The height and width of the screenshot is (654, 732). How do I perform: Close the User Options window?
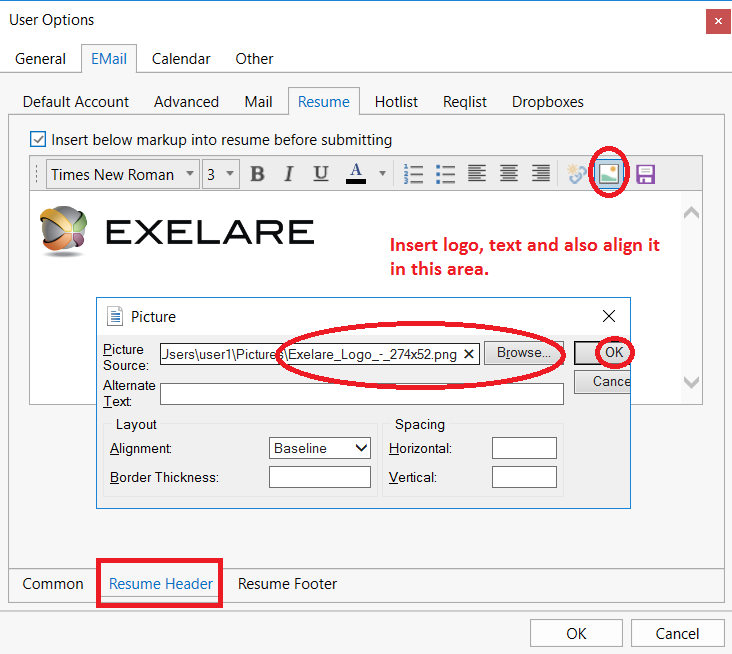(718, 21)
